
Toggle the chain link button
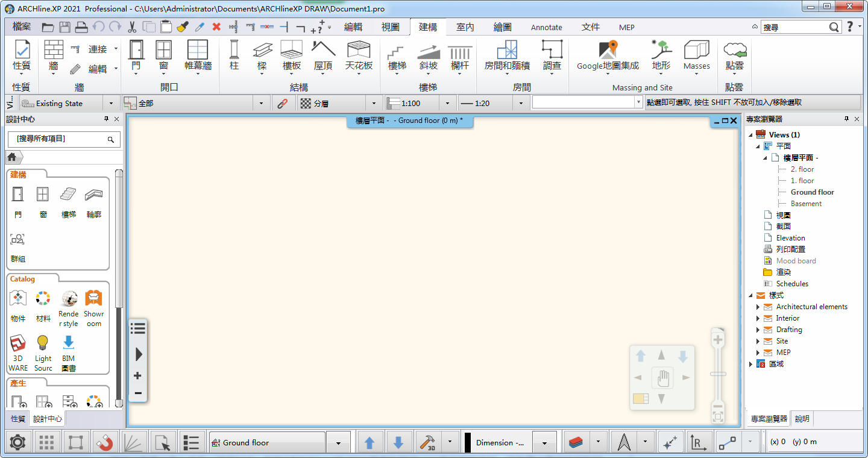[282, 103]
